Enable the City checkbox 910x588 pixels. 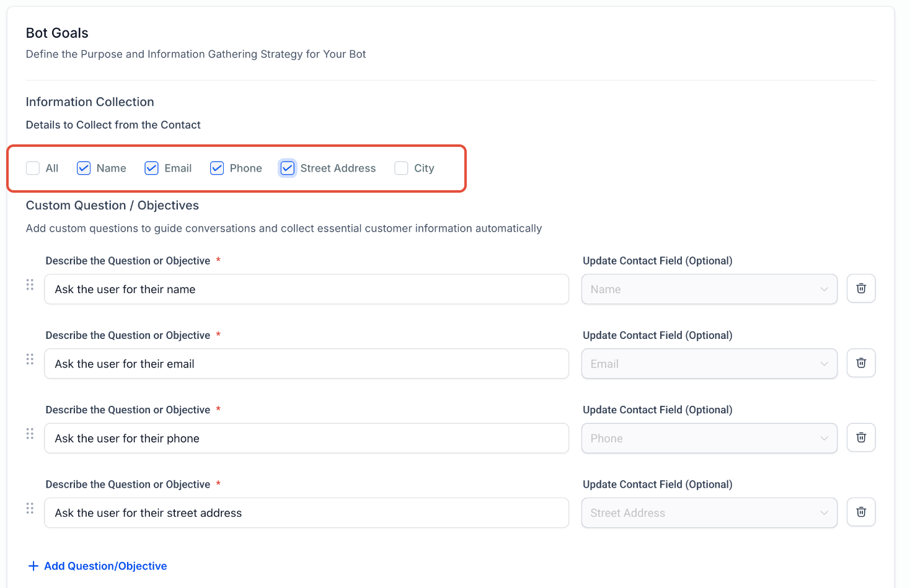click(400, 168)
